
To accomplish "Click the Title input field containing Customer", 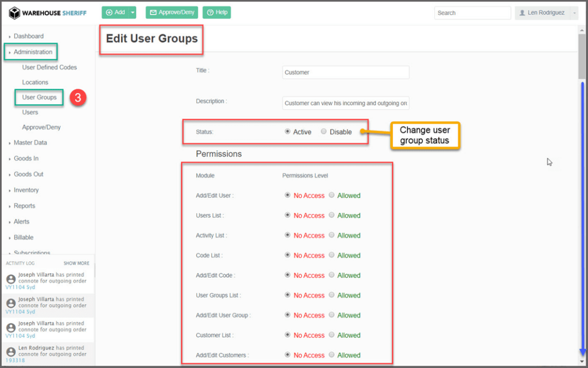I will (346, 72).
